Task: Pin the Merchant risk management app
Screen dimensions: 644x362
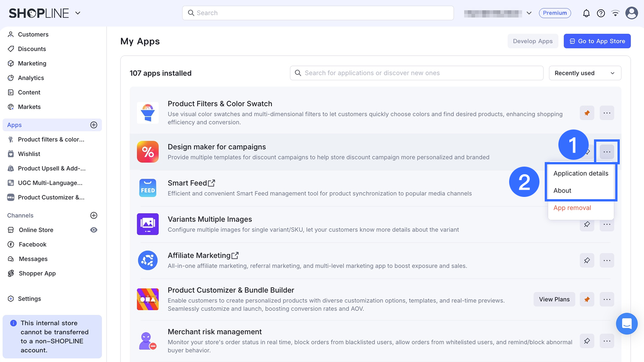Action: [x=587, y=341]
